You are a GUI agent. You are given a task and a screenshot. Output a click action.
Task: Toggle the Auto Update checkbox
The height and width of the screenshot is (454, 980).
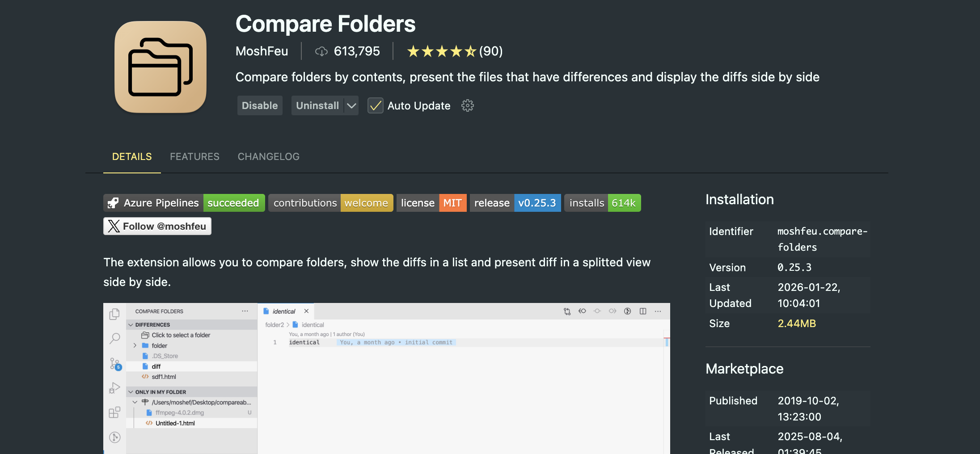375,105
